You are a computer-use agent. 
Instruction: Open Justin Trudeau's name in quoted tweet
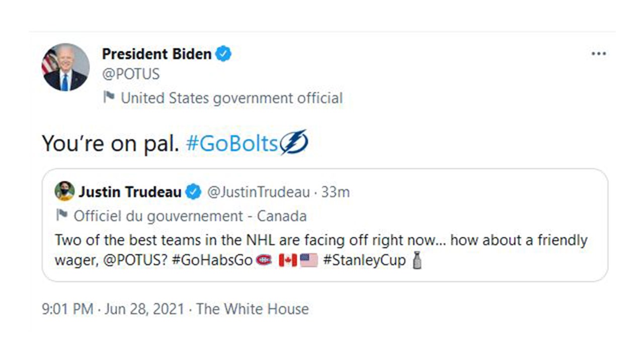(x=130, y=192)
